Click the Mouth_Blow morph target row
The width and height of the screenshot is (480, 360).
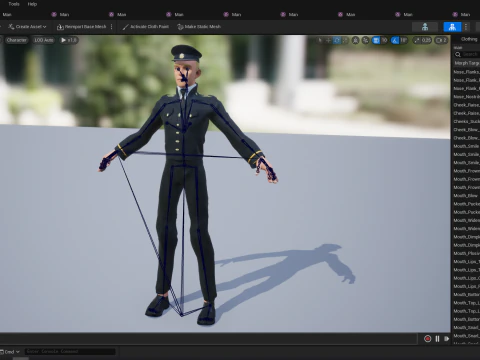coord(466,196)
